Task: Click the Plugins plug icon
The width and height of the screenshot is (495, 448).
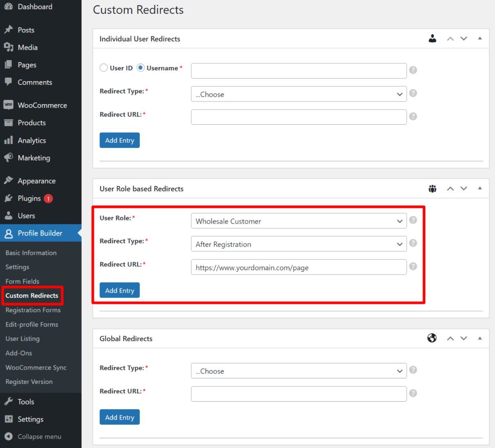Action: click(8, 198)
